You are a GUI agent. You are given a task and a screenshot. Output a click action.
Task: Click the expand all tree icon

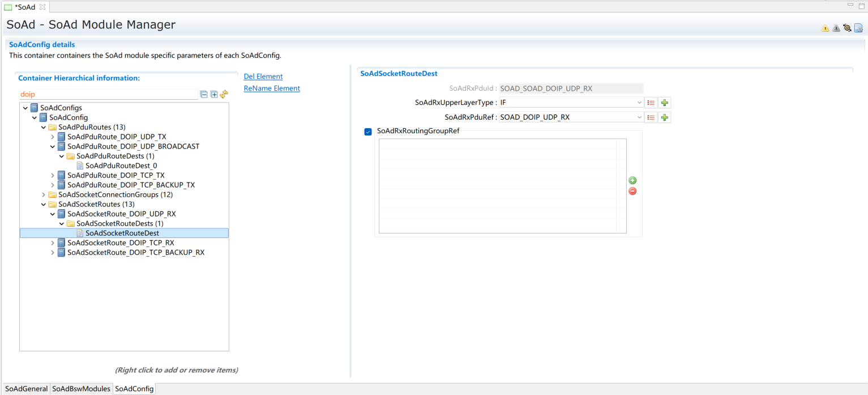pos(214,95)
